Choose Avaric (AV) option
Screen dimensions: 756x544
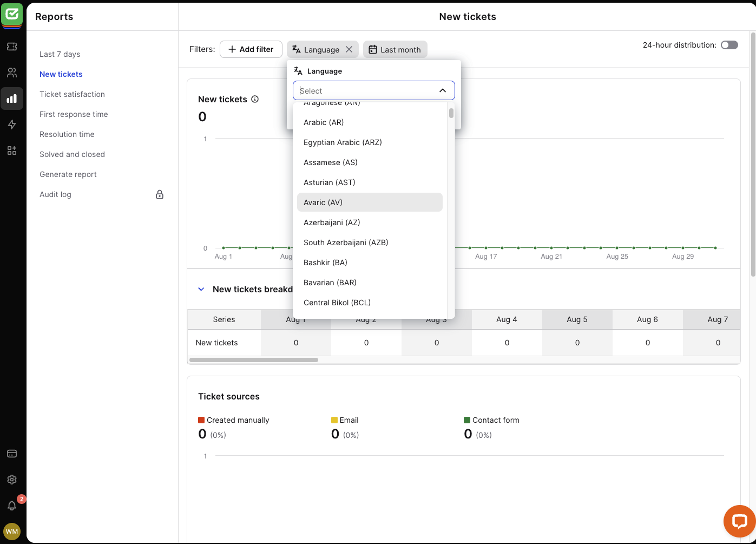point(370,202)
